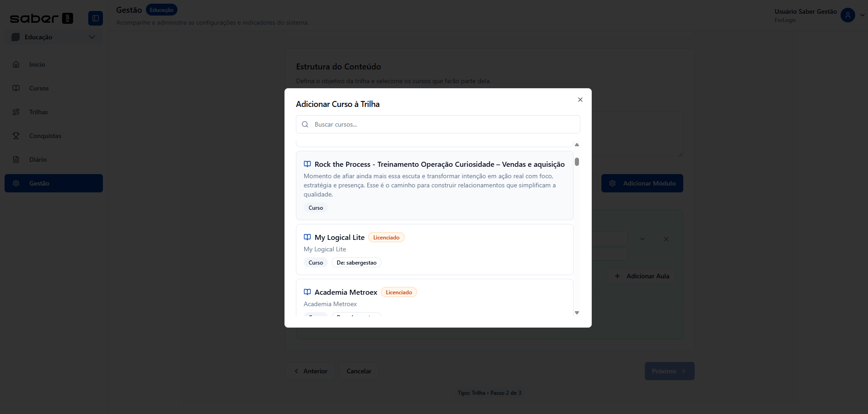868x414 pixels.
Task: Click the book icon beside Academia Metroex
Action: pos(307,292)
